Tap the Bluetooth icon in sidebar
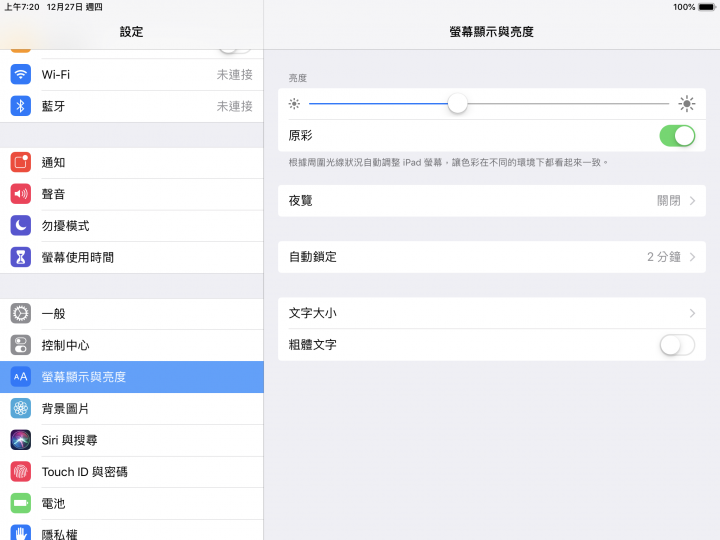 pos(21,106)
